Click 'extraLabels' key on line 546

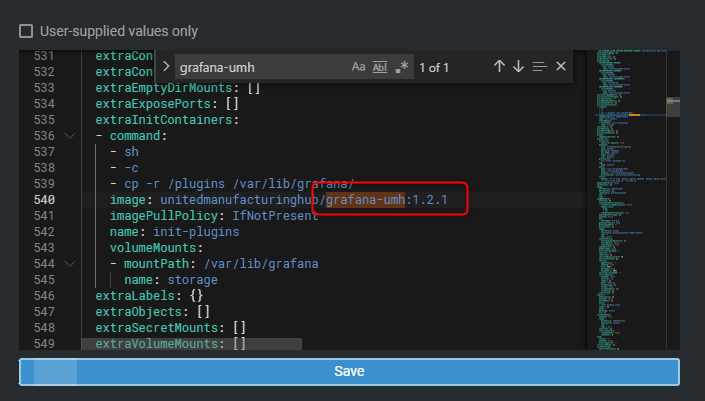click(135, 296)
